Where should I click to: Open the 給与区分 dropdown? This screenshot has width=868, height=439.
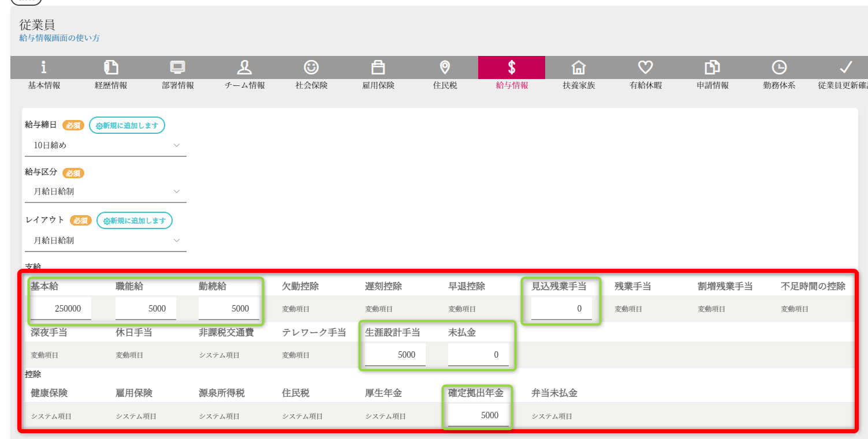coord(106,192)
